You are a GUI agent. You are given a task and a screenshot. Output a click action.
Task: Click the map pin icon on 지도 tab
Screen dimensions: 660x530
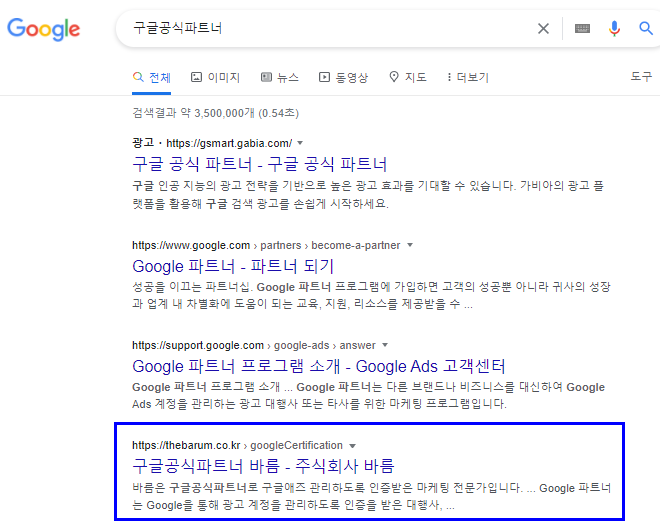coord(394,77)
